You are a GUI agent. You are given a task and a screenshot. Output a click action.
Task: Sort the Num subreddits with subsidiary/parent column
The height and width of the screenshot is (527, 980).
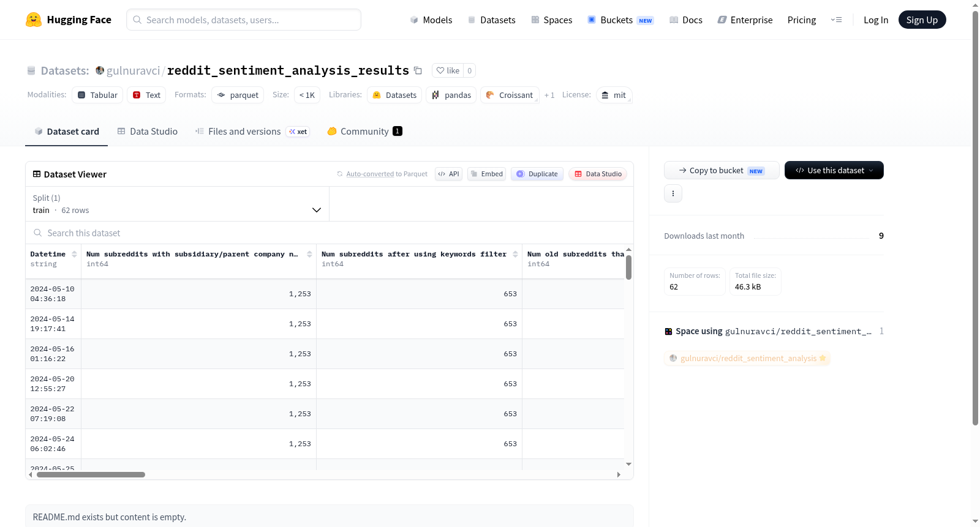[309, 254]
